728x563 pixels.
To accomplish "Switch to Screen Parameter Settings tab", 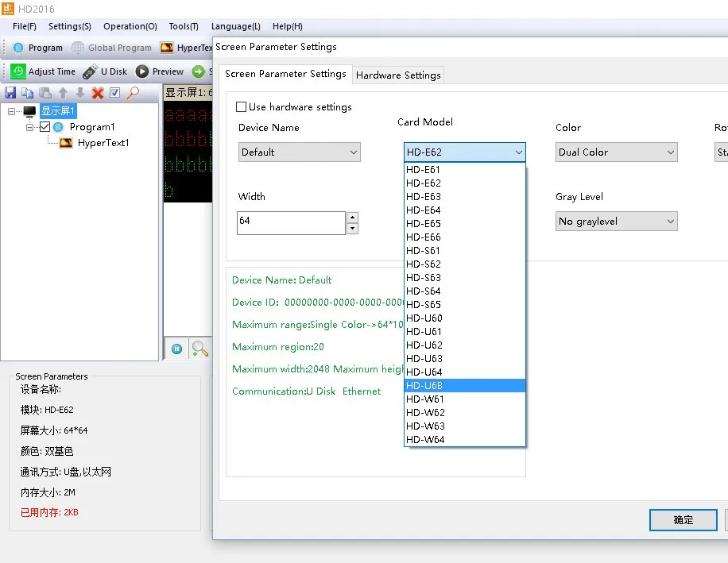I will [285, 74].
